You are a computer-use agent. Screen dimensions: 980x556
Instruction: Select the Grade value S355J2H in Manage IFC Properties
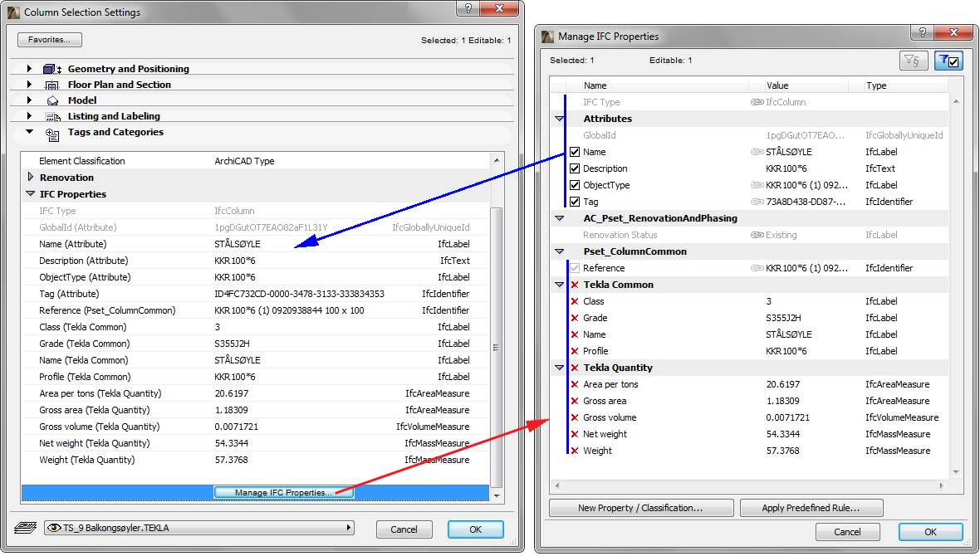[783, 318]
